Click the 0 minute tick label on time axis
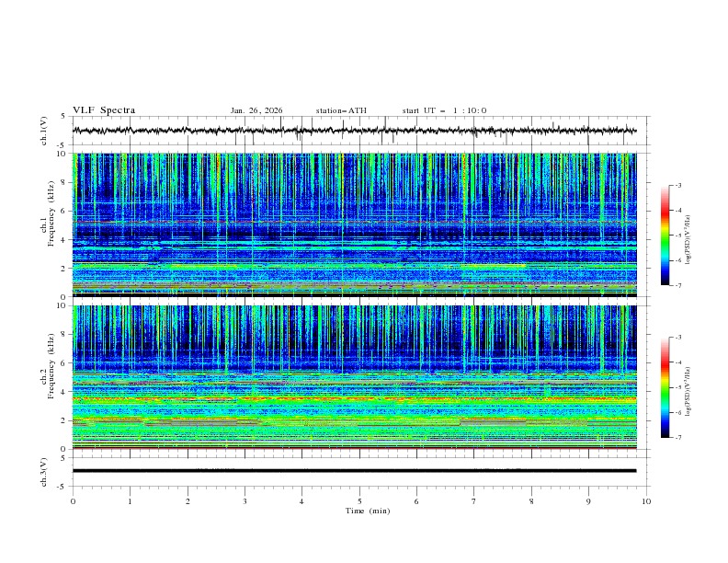This screenshot has height=563, width=728. [x=73, y=501]
